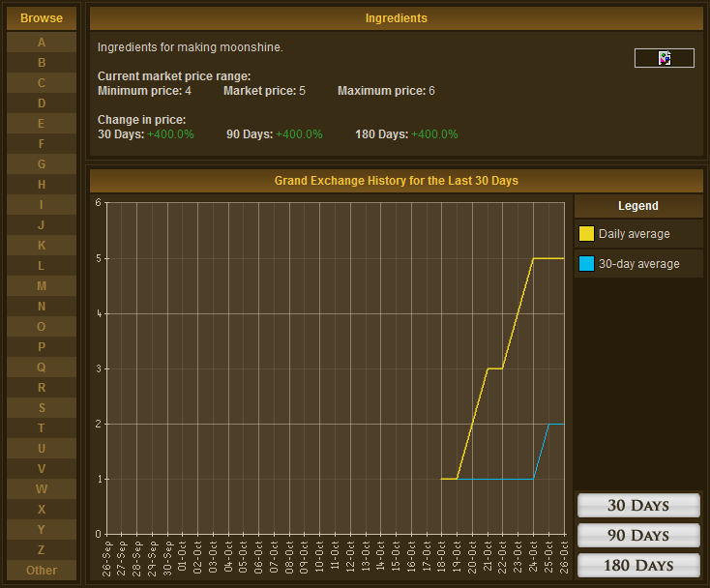710x588 pixels.
Task: Click the yellow Daily average swatch
Action: point(586,233)
